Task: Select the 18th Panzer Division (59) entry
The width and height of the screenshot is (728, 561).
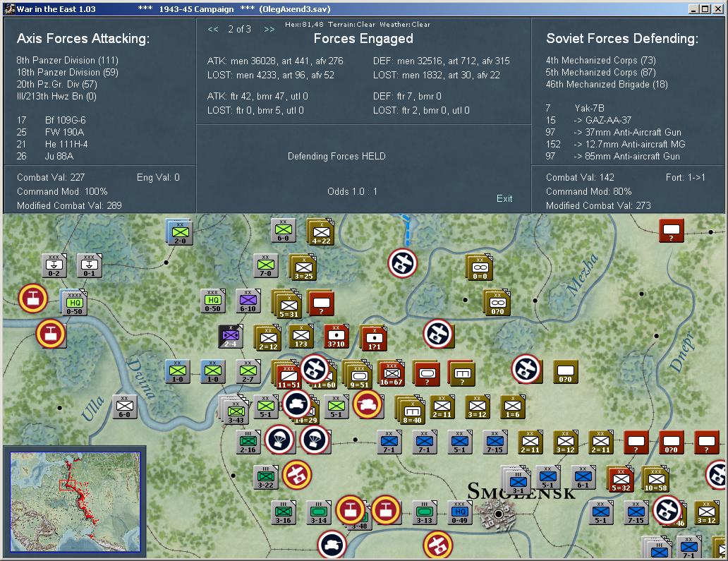Action: [67, 72]
